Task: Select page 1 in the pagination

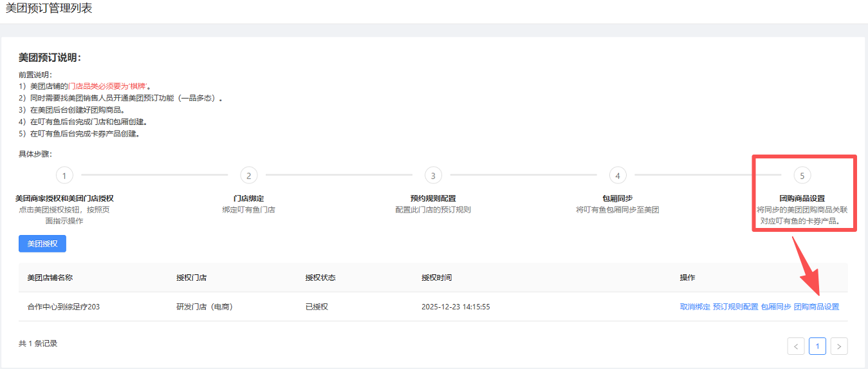Action: pos(817,346)
